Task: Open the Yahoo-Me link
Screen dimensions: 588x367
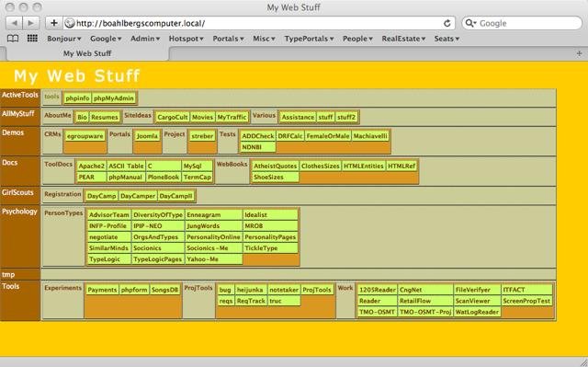Action: (x=214, y=259)
